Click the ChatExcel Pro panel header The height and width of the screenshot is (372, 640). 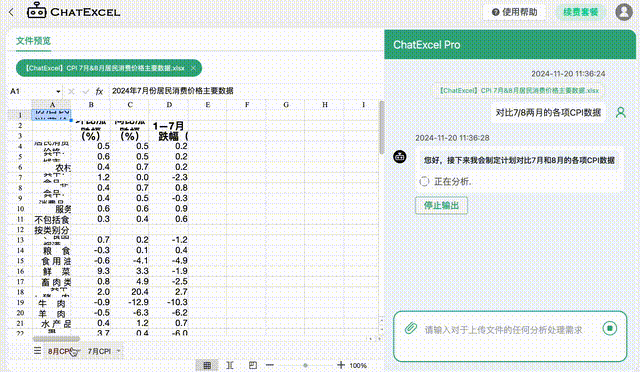[510, 45]
